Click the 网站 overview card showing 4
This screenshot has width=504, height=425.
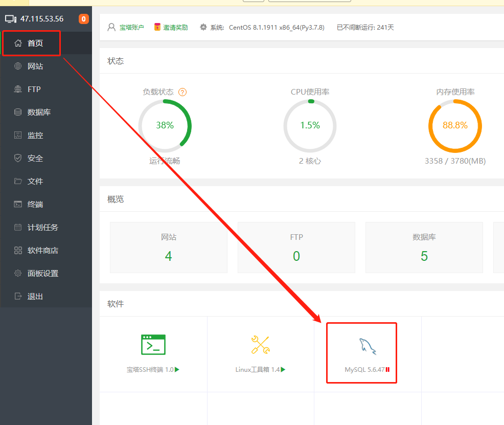click(x=168, y=248)
